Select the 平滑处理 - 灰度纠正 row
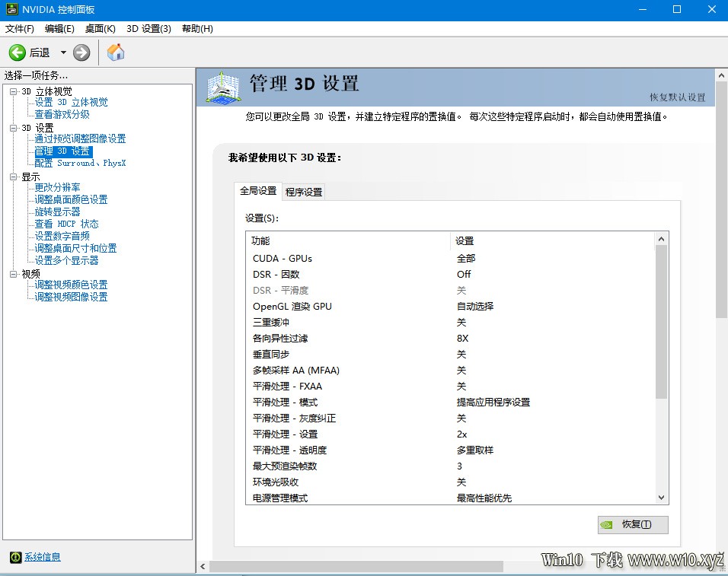The image size is (728, 576). point(450,418)
